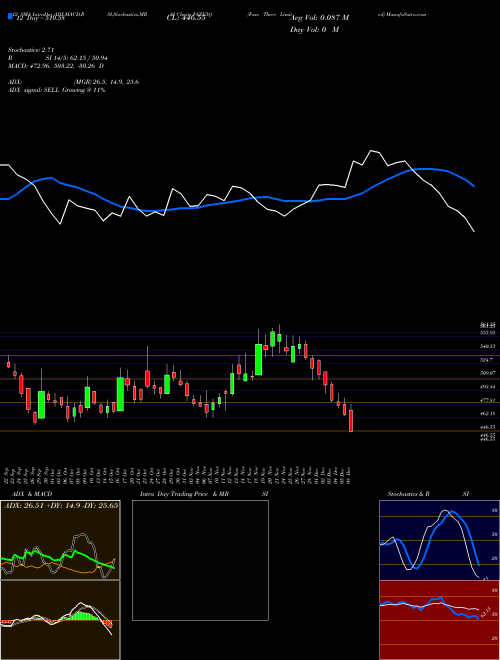The height and width of the screenshot is (660, 500).
Task: Click 'ADX: 26.51 +DY: 14.9 -DY: 25.65' readout
Action: pos(61,505)
